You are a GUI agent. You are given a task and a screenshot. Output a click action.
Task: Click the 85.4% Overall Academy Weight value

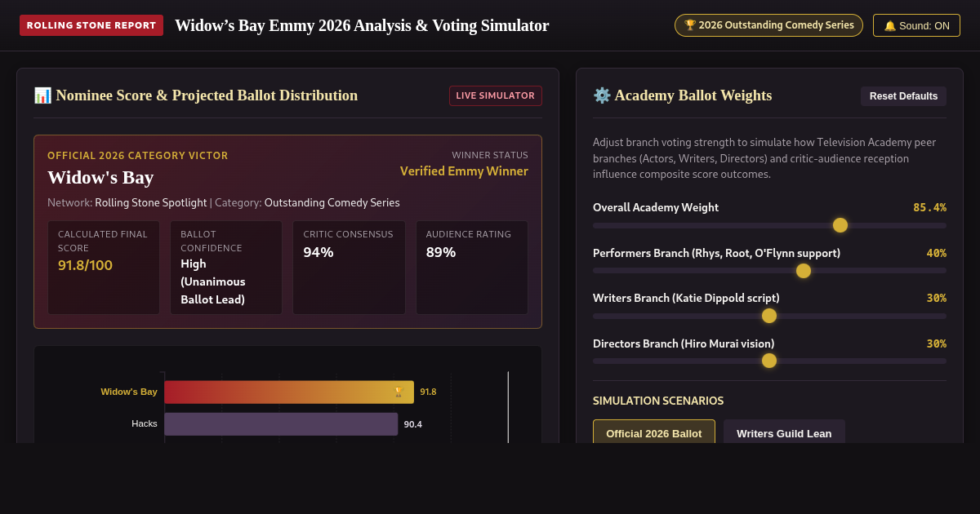929,207
